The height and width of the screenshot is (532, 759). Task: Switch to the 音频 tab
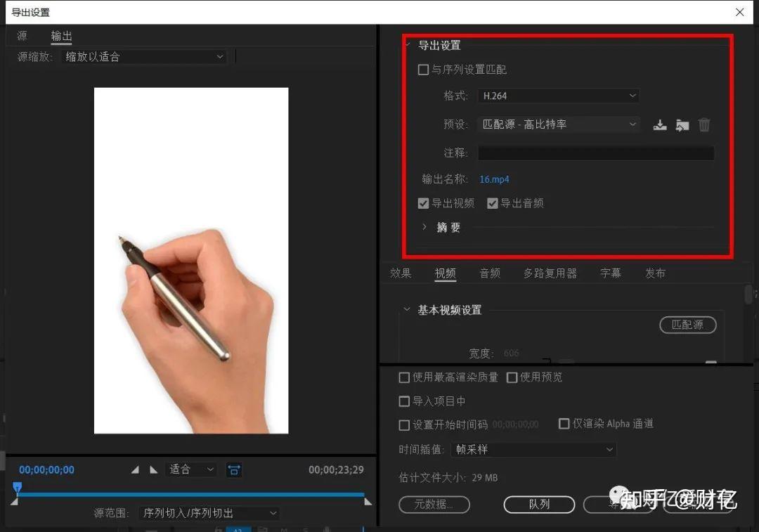[490, 273]
